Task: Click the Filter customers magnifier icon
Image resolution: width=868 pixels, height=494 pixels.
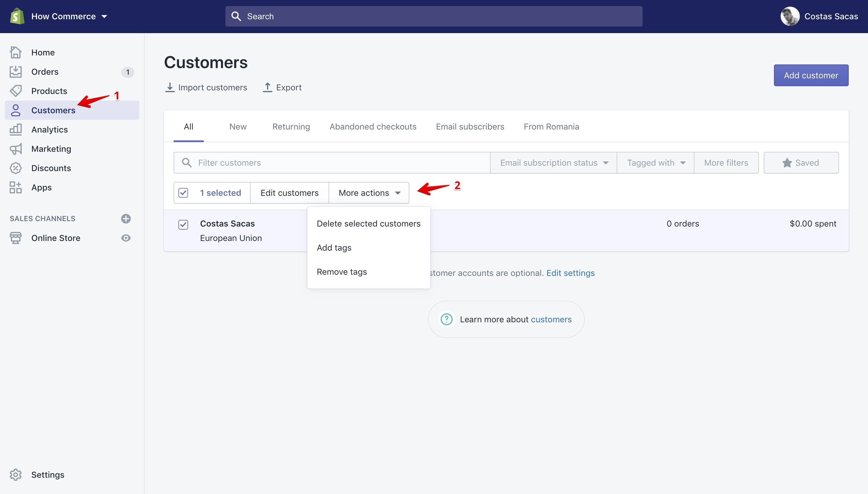Action: coord(187,163)
